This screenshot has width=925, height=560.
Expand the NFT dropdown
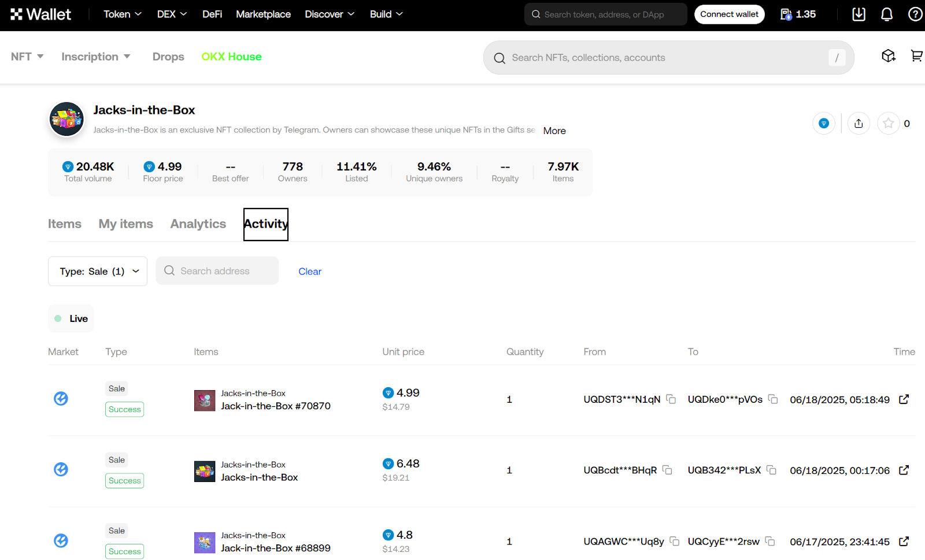pos(27,57)
